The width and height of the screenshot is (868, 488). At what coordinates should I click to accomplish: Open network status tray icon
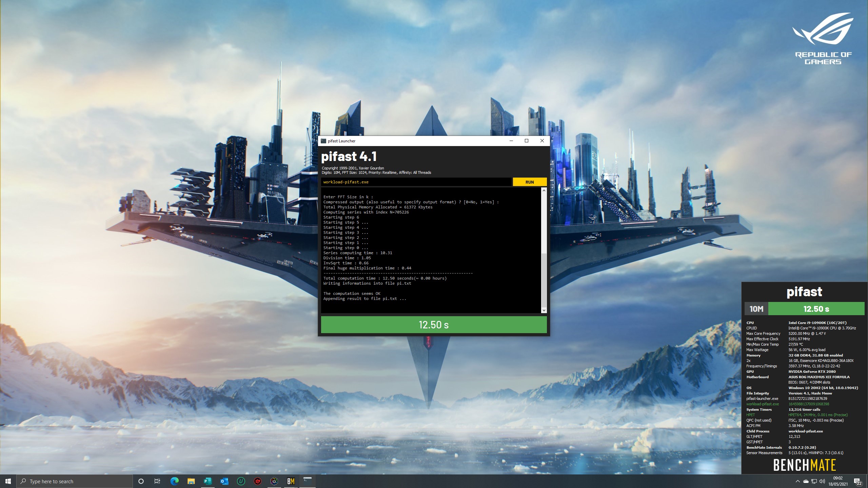[814, 481]
